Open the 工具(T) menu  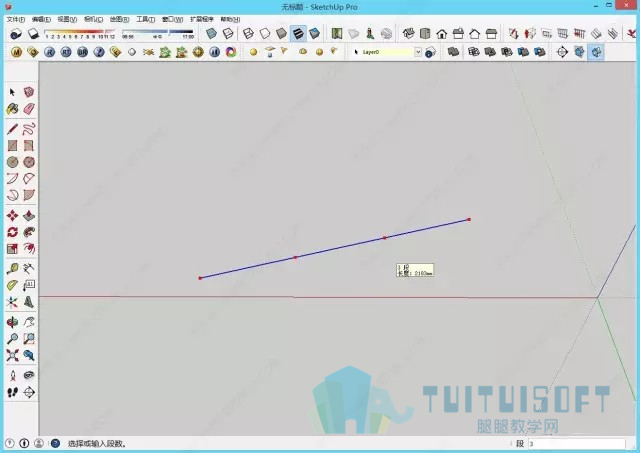[145, 19]
